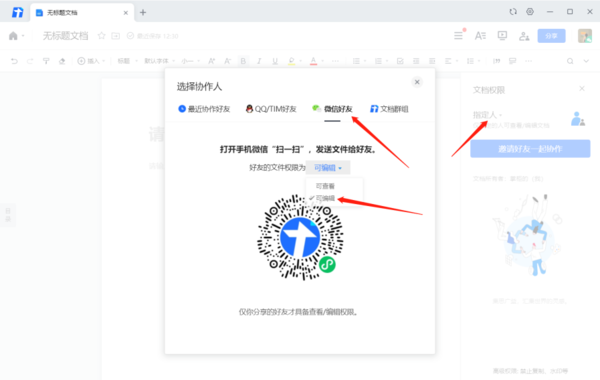This screenshot has width=600, height=380.
Task: Insert a to-do checkbox item
Action: pyautogui.click(x=400, y=61)
